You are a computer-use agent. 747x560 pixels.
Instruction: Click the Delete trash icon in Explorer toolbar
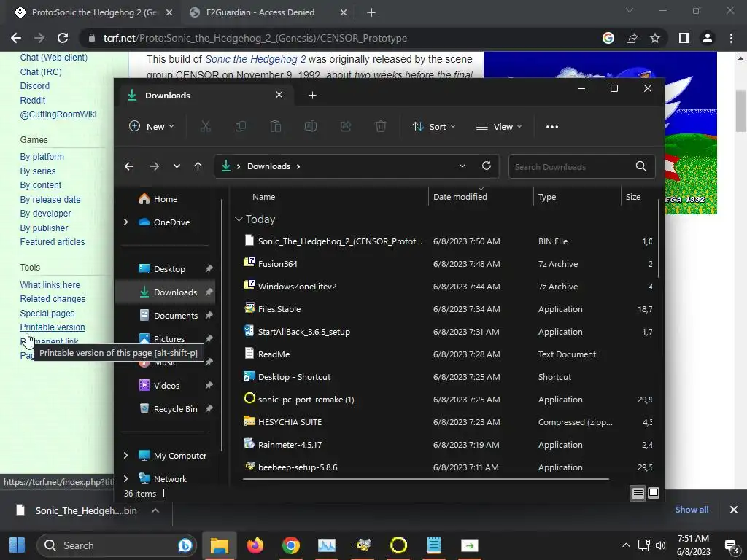pyautogui.click(x=381, y=126)
